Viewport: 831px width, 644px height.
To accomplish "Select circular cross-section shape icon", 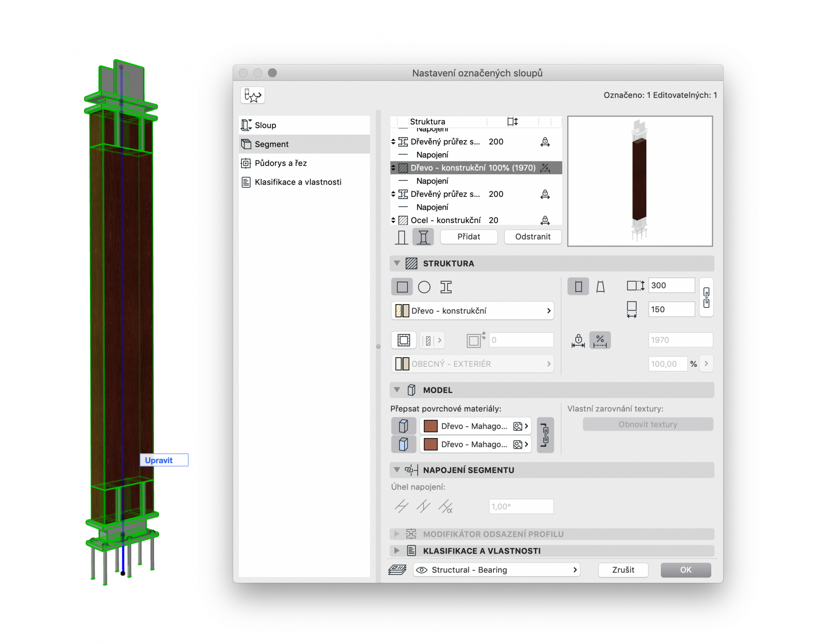I will pos(424,287).
